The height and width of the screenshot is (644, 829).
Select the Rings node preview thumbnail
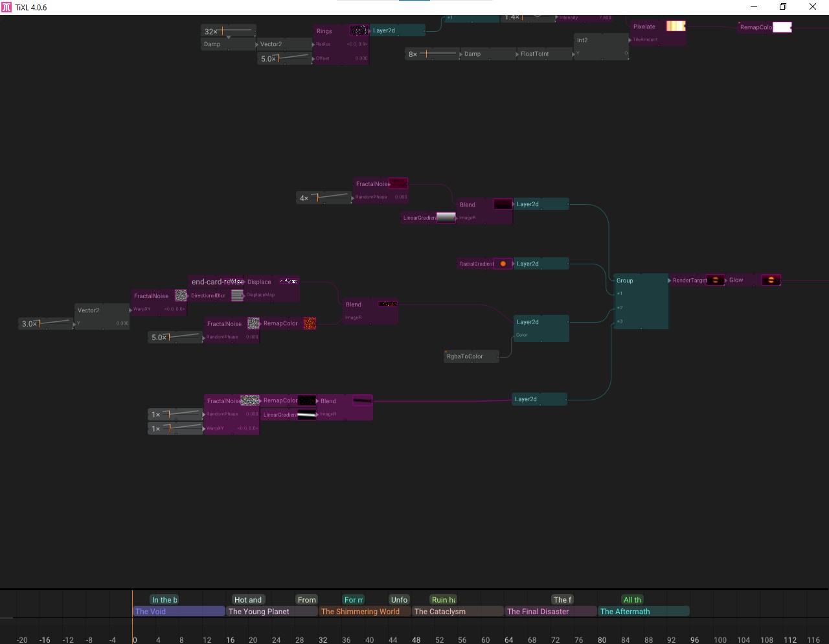pos(358,30)
